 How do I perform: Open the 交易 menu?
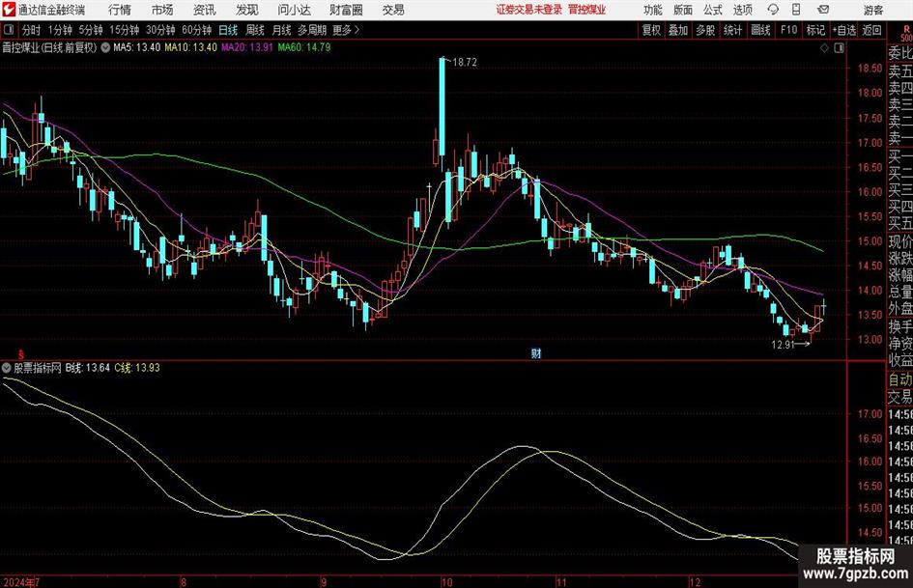pos(393,10)
